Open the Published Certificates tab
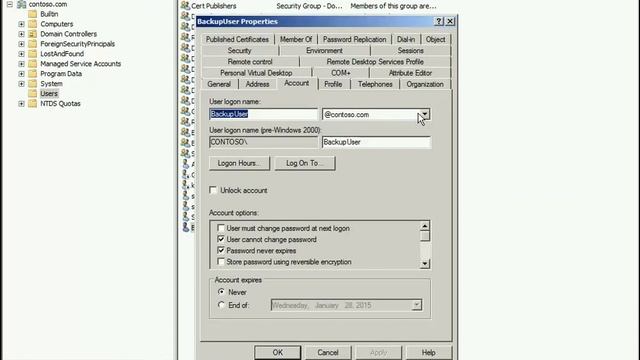 [237, 40]
